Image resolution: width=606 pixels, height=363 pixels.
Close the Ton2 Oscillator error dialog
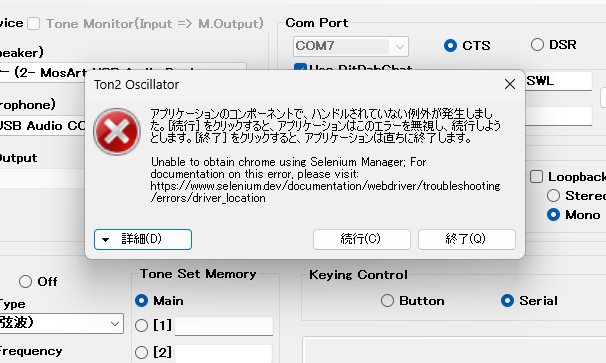pos(510,84)
